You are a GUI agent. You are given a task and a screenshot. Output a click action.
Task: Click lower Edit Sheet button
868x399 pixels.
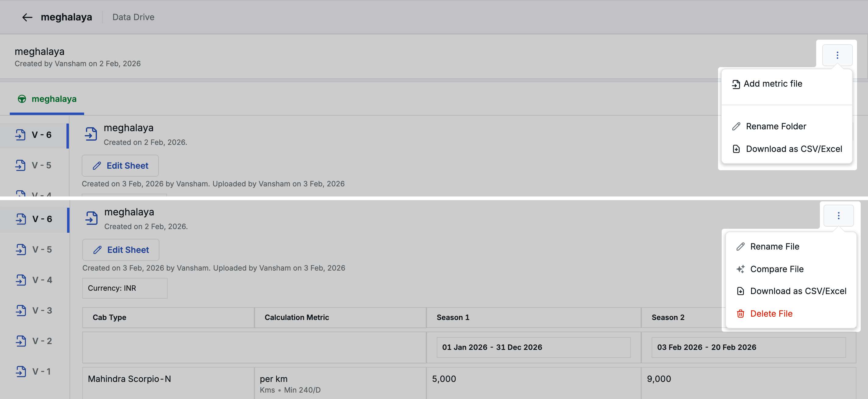[121, 250]
